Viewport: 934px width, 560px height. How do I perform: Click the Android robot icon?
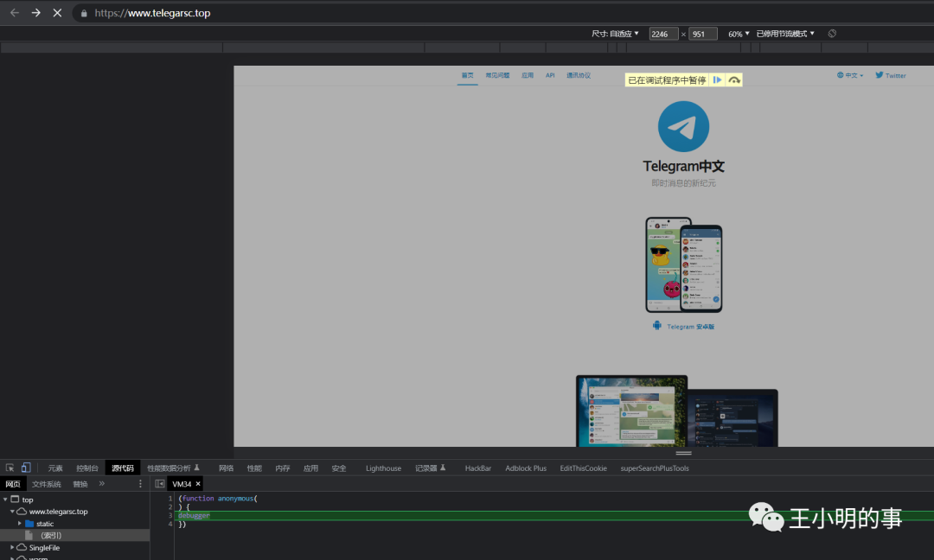pyautogui.click(x=656, y=326)
